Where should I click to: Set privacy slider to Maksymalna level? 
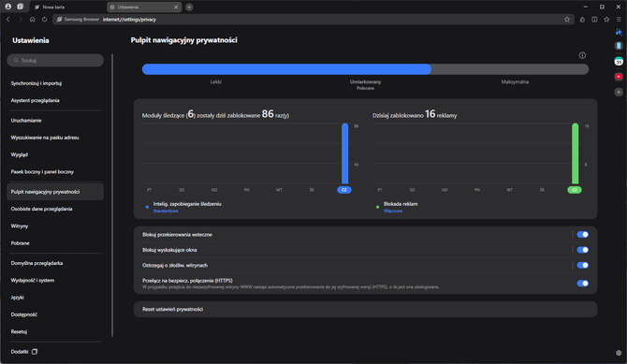point(515,81)
